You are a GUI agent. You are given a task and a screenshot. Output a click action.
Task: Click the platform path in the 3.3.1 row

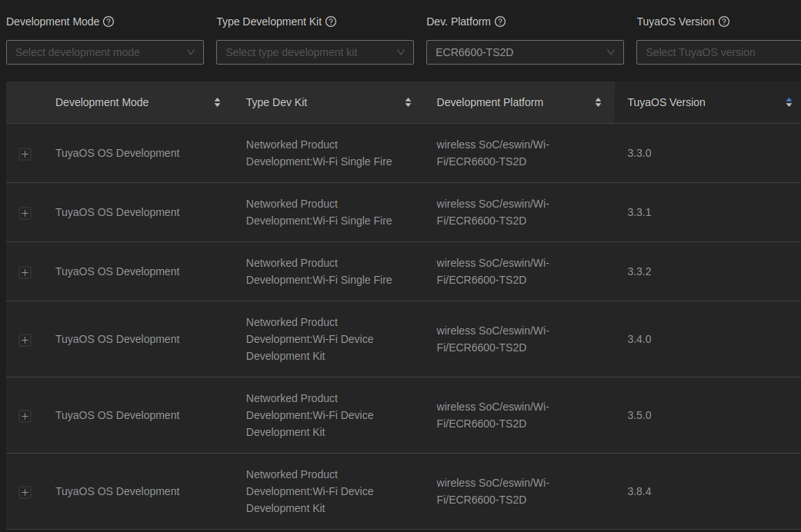[x=492, y=212]
